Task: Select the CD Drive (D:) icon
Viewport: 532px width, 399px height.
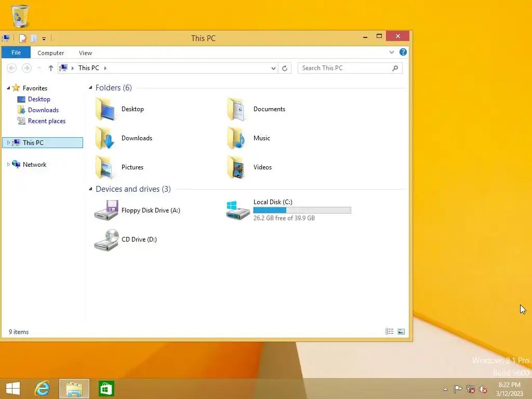Action: pos(107,240)
